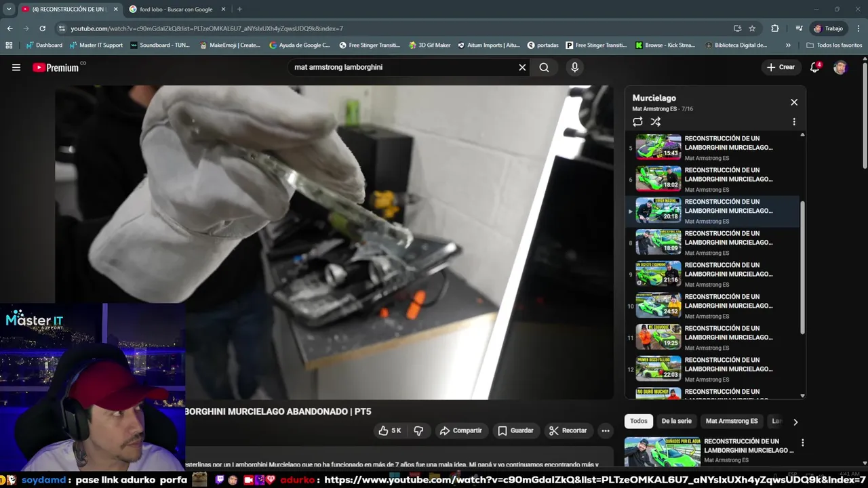This screenshot has width=868, height=488.
Task: Open Biblioteca Digital bookmark
Action: tap(736, 45)
